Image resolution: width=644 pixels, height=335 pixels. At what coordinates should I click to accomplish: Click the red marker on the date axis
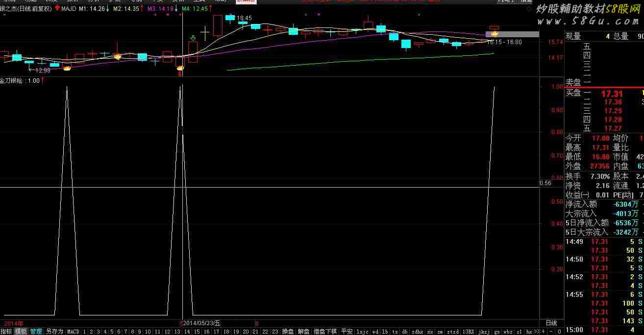(256, 323)
